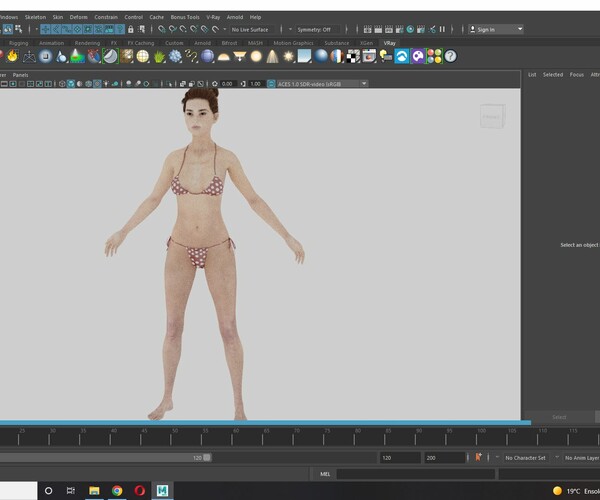This screenshot has width=600, height=500.
Task: Click the blue spiky ball shelf icon
Action: coord(175,56)
